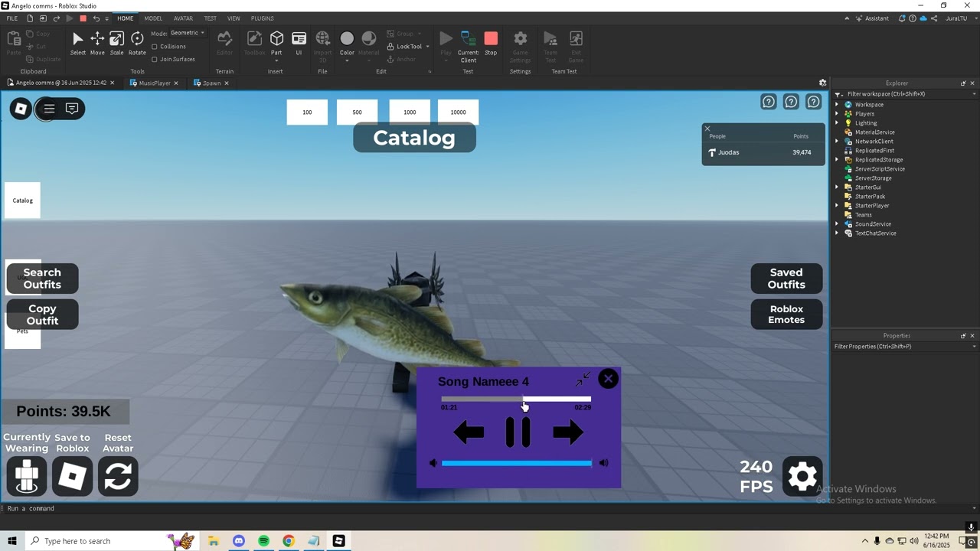980x551 pixels.
Task: Click the mute speaker icon in player
Action: click(x=433, y=463)
